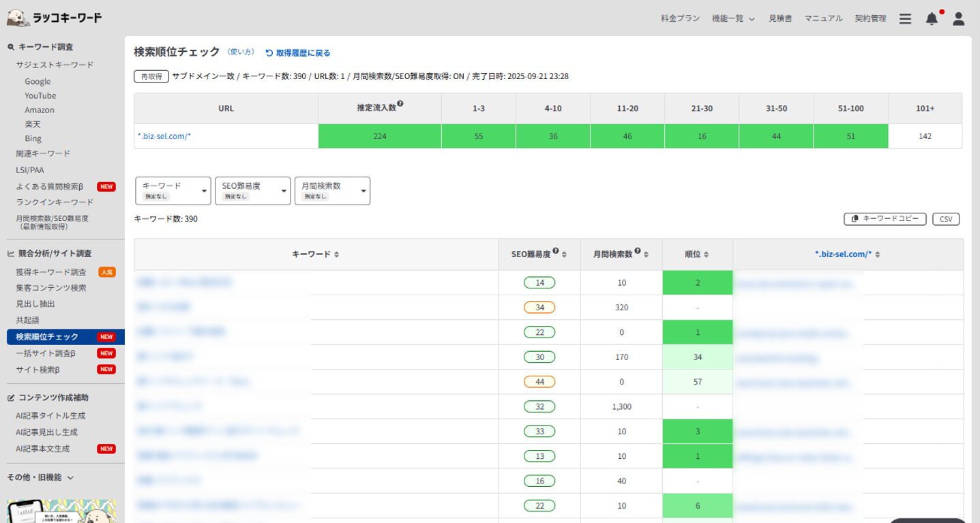Open 月間検索数/SEO難易度 in sidebar
The height and width of the screenshot is (523, 980).
coord(52,222)
